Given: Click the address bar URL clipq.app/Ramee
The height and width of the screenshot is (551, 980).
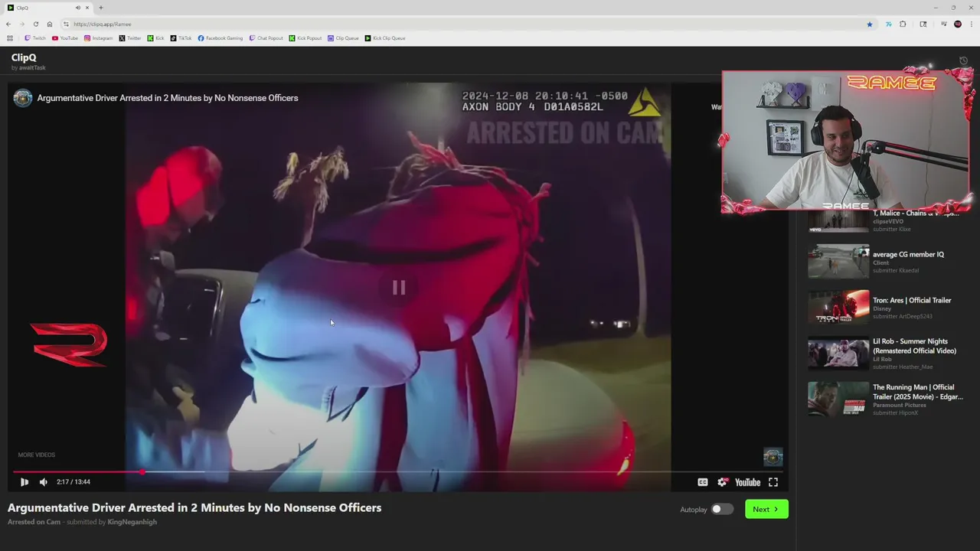Looking at the screenshot, I should point(102,24).
